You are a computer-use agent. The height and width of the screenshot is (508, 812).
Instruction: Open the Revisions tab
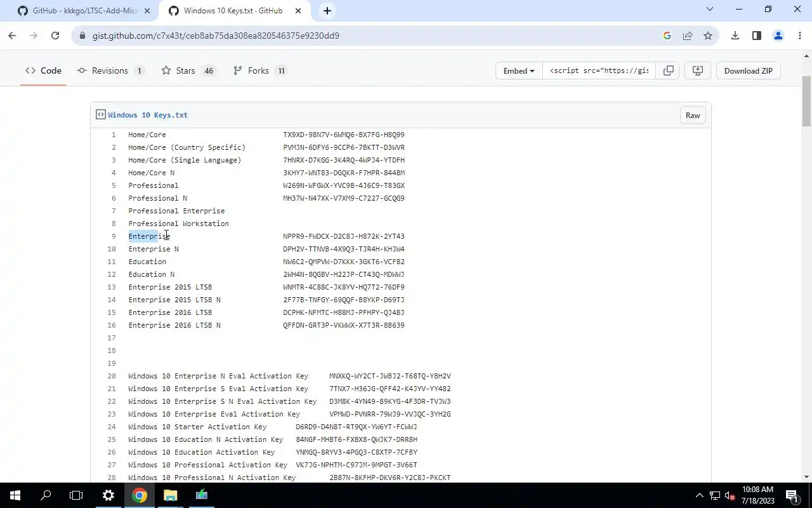tap(111, 70)
